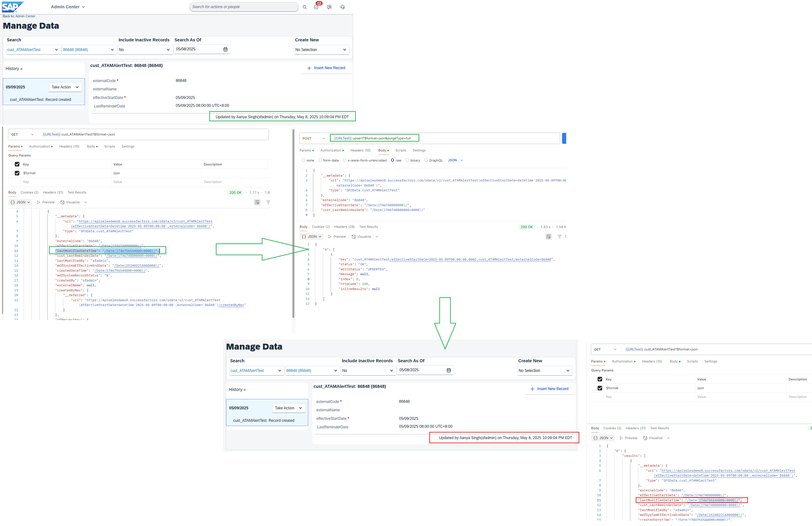Open calendar picker in lower Manage Data panel
The width and height of the screenshot is (812, 526).
tap(449, 370)
